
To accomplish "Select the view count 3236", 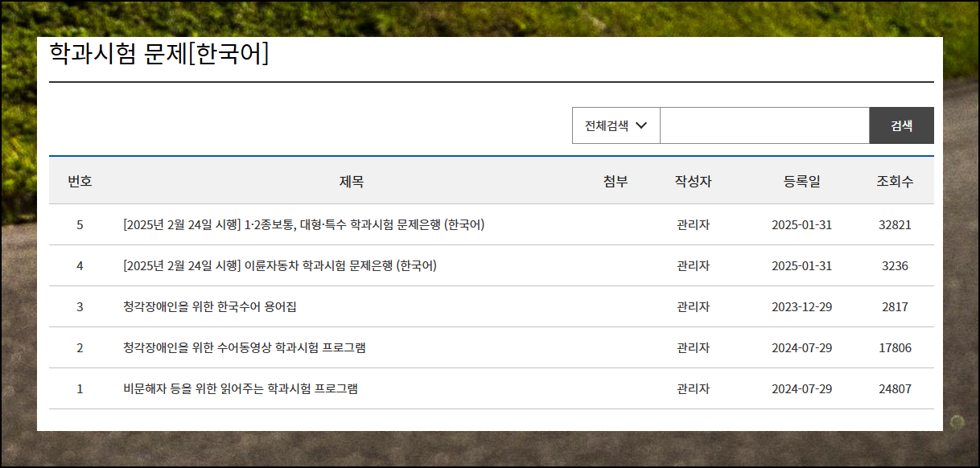I will pyautogui.click(x=895, y=265).
